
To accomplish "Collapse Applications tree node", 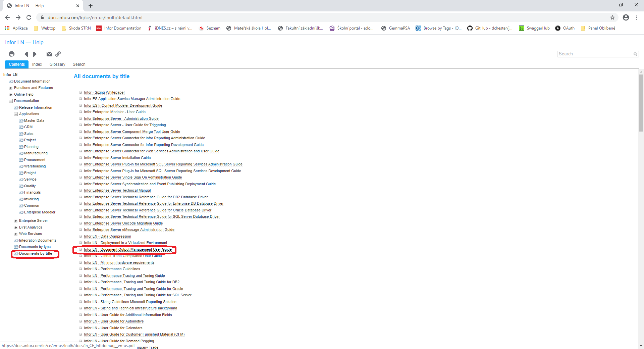I will pyautogui.click(x=16, y=114).
